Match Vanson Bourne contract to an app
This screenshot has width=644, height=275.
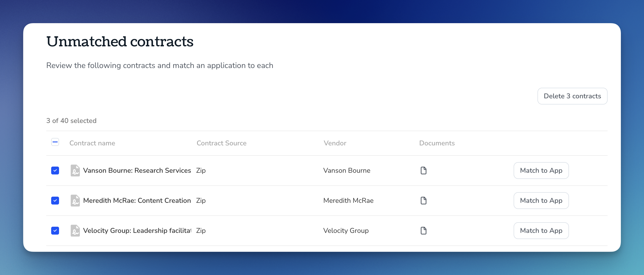click(x=541, y=171)
